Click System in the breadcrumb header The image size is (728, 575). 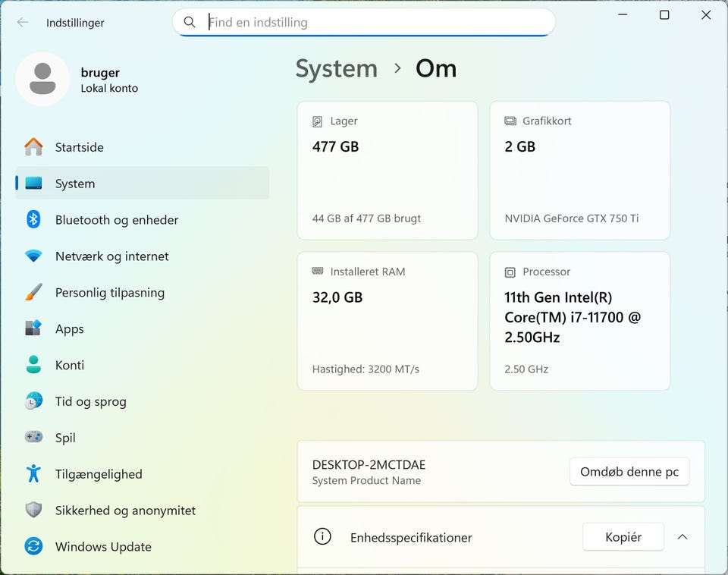coord(336,69)
